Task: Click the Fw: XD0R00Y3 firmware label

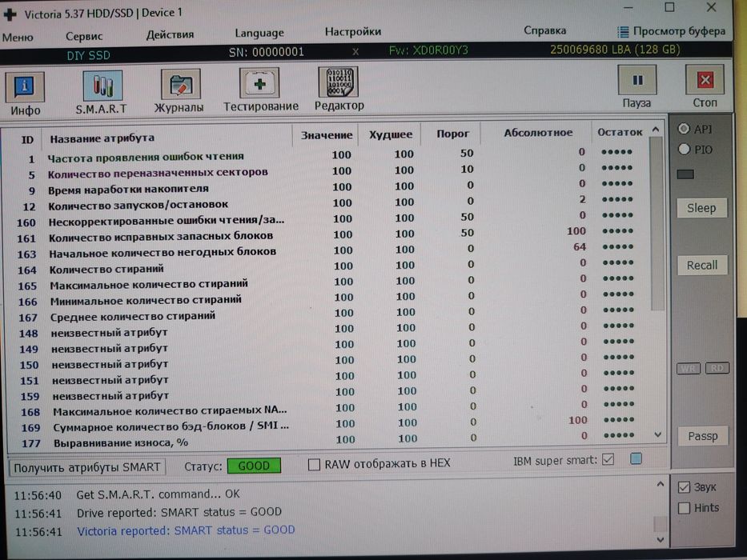Action: [428, 50]
